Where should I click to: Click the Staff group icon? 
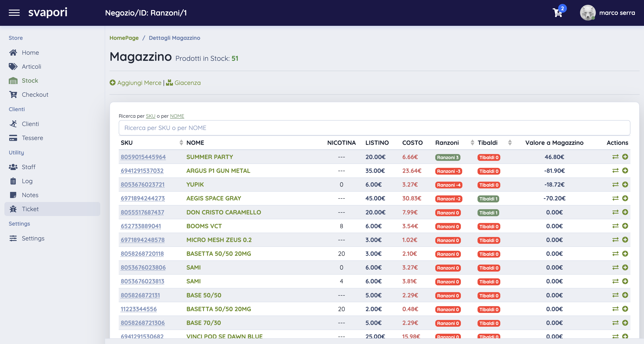13,167
